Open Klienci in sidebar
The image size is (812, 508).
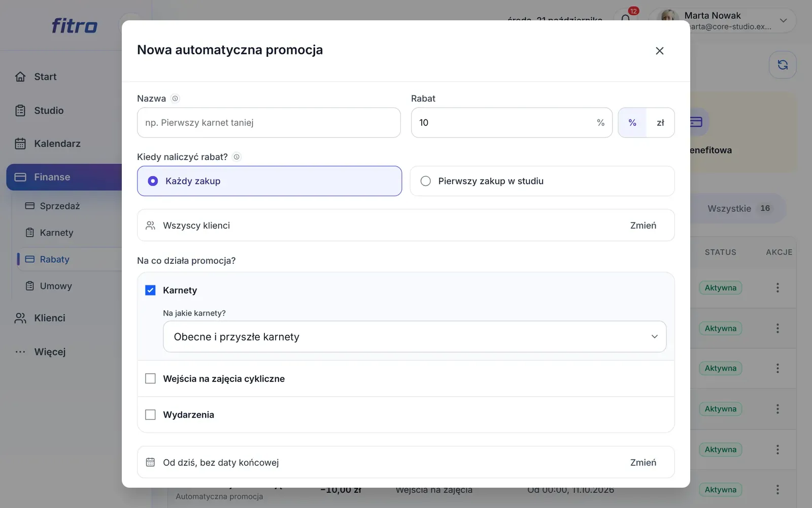click(50, 318)
